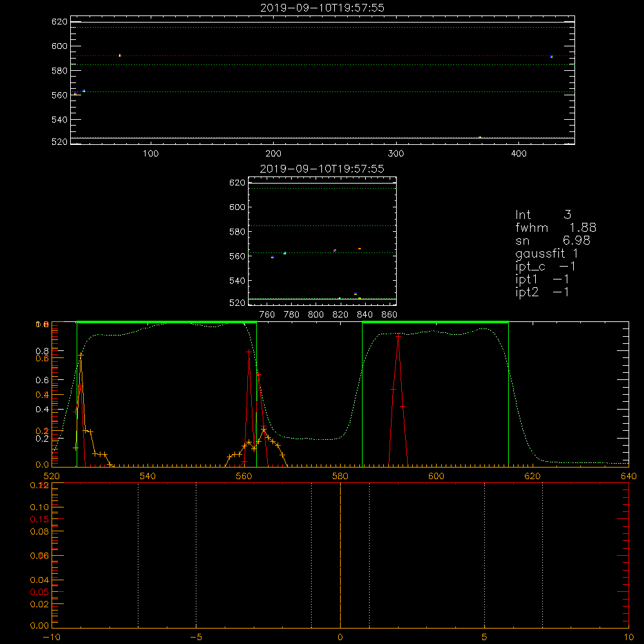Image resolution: width=644 pixels, height=644 pixels.
Task: Click x-axis label 400 on the top plot
Action: [x=518, y=154]
